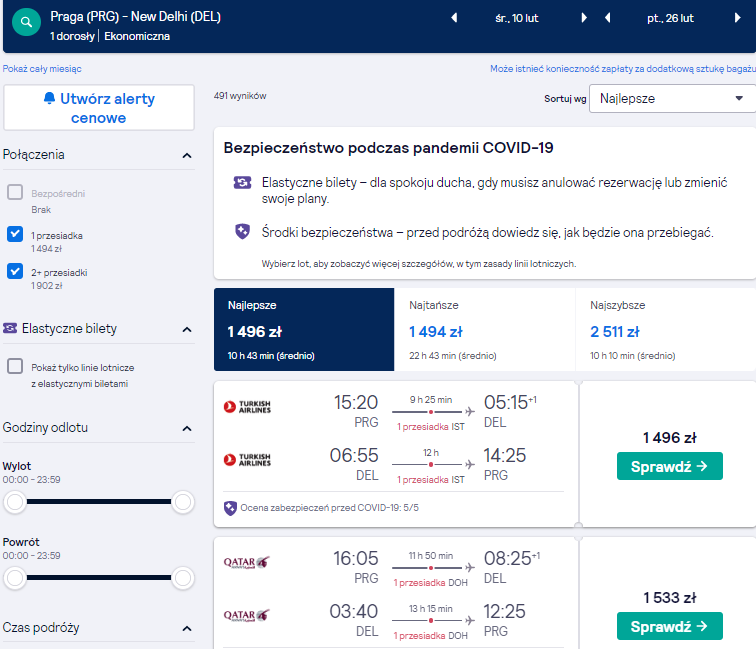Viewport: 756px width, 649px height.
Task: Click the left Wylot time slider handle
Action: (15, 502)
